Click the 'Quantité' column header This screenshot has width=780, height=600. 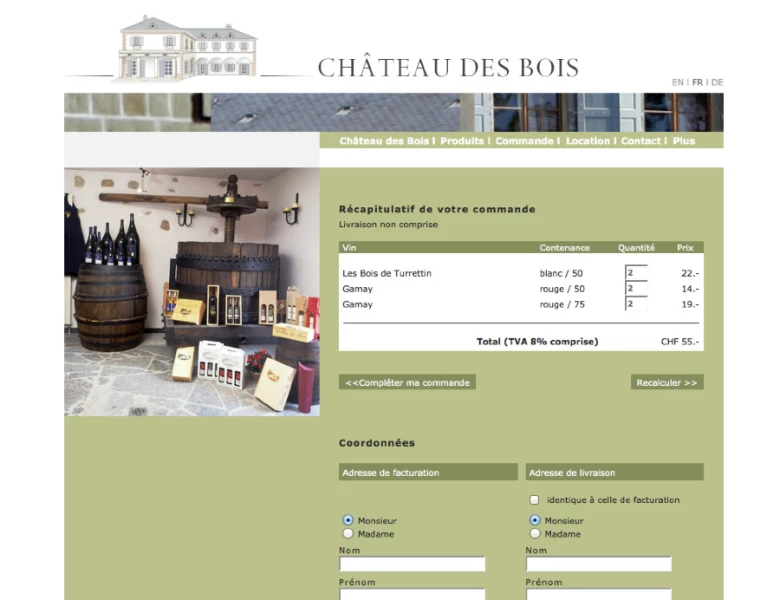pyautogui.click(x=636, y=247)
